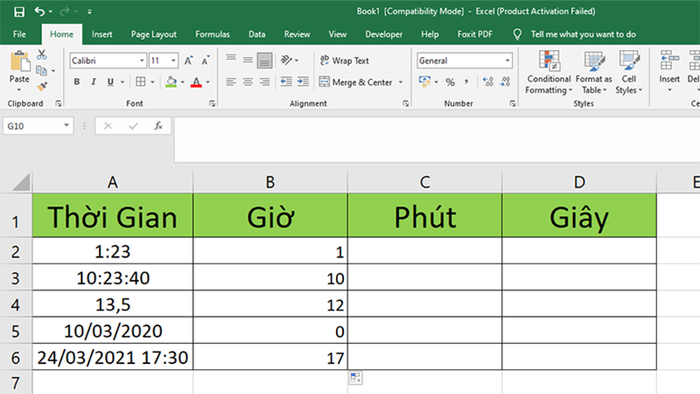Image resolution: width=700 pixels, height=394 pixels.
Task: Select cell C2 under Phút column
Action: click(425, 251)
